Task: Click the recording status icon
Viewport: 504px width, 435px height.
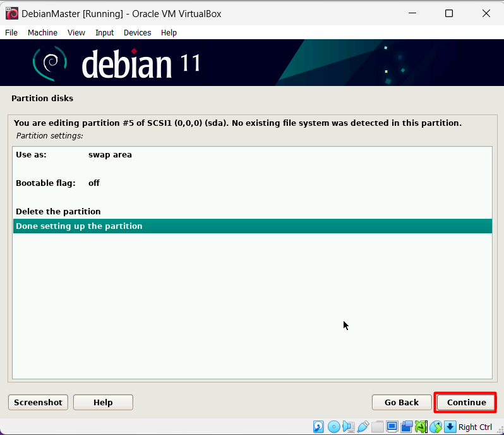Action: [x=407, y=427]
